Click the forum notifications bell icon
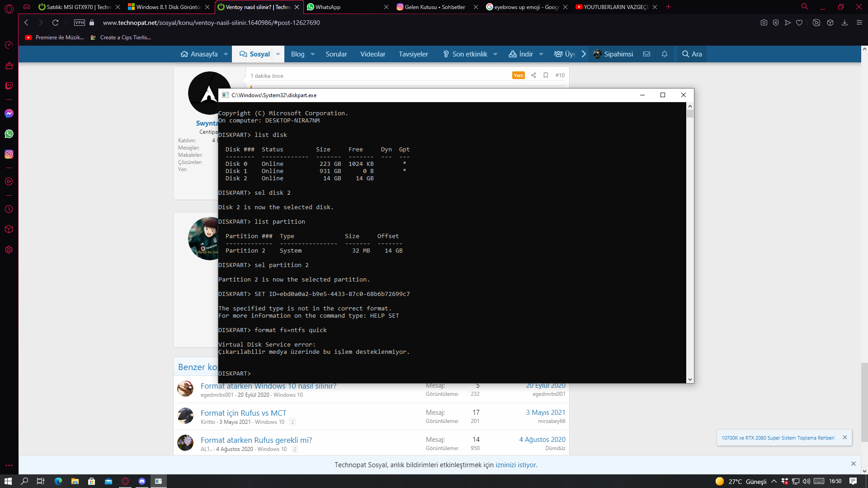This screenshot has height=488, width=868. click(664, 54)
